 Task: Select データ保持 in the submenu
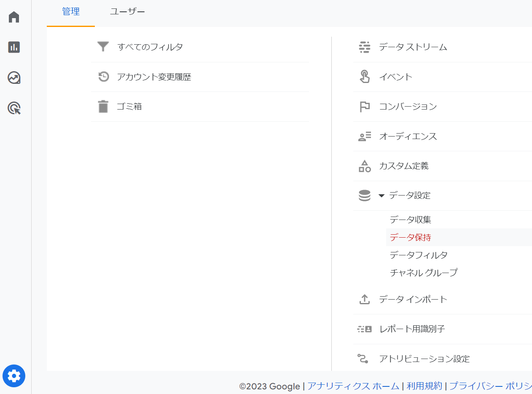(410, 237)
